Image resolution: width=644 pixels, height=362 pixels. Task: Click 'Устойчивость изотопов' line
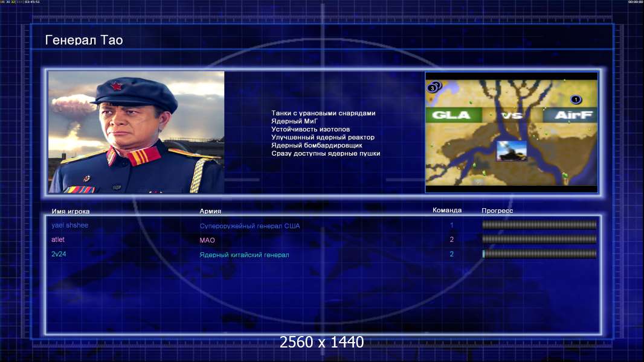pyautogui.click(x=311, y=129)
